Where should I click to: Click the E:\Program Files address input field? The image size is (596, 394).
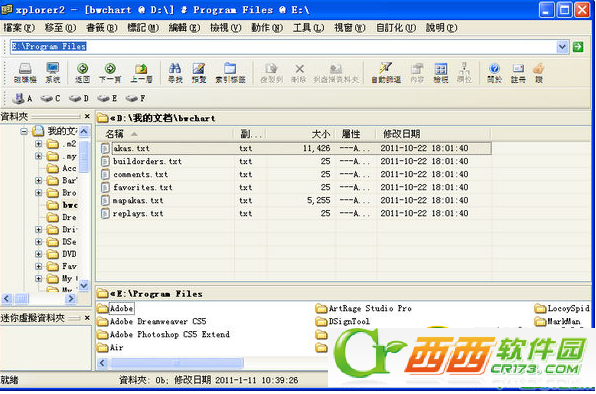283,47
